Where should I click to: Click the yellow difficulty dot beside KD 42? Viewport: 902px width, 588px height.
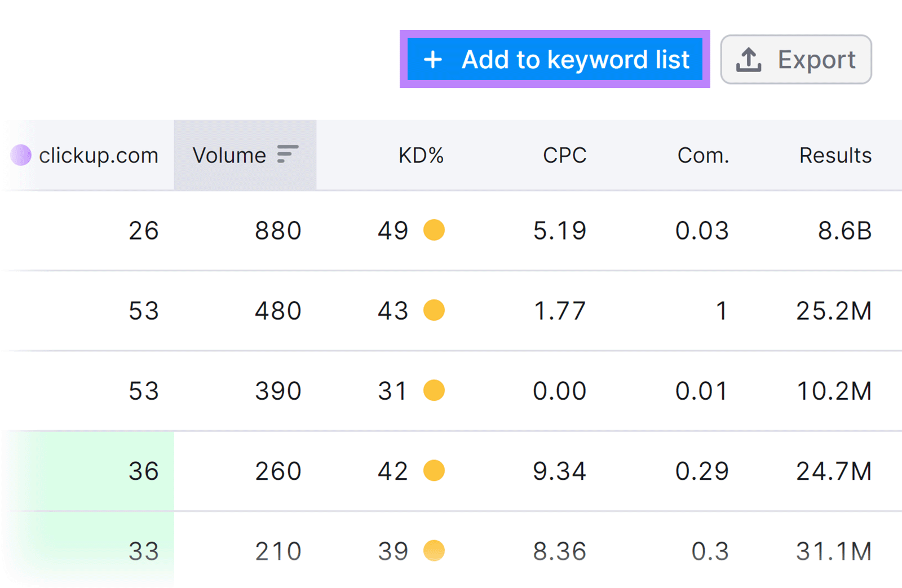tap(434, 471)
